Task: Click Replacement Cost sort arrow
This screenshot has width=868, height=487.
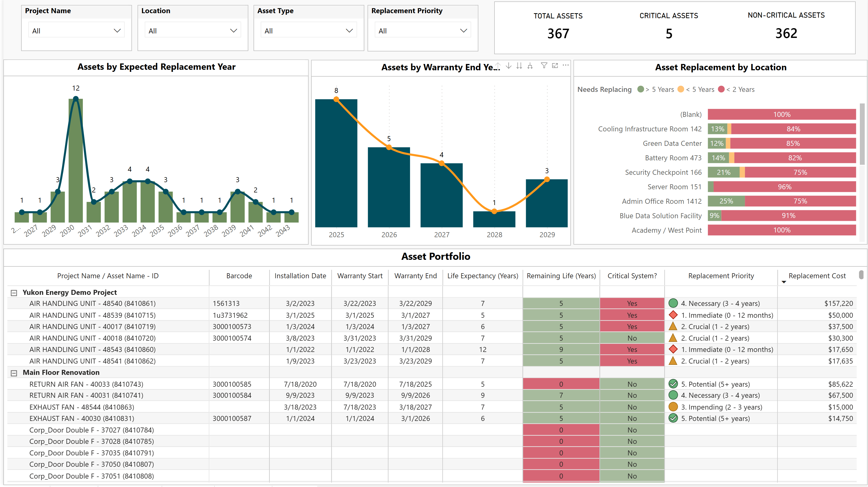Action: (x=784, y=282)
